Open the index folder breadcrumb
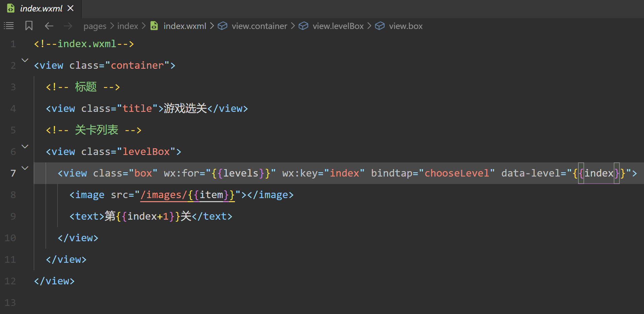The height and width of the screenshot is (314, 644). (128, 26)
